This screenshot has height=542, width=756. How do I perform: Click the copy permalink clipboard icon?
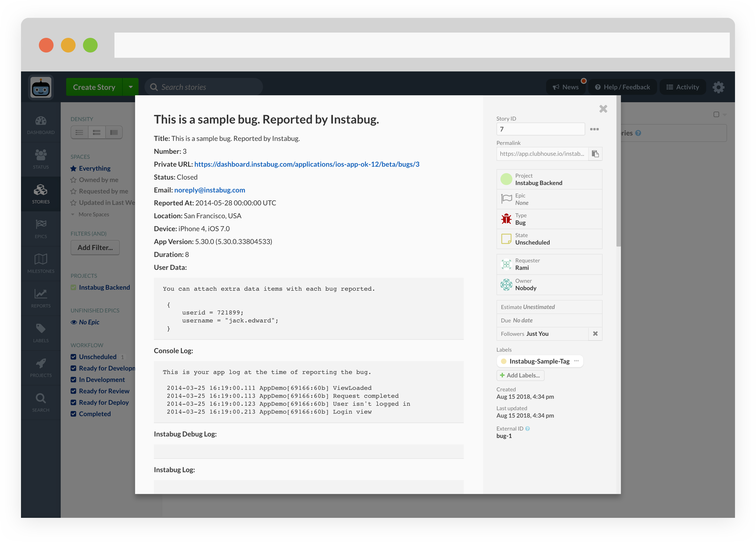point(595,154)
